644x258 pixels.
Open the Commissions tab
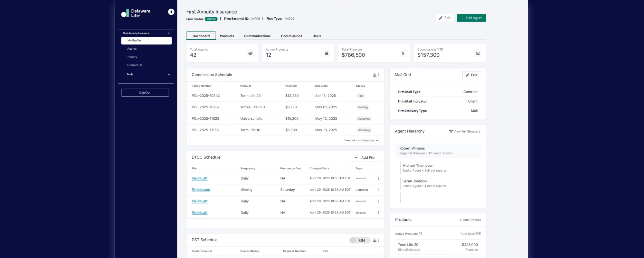291,36
